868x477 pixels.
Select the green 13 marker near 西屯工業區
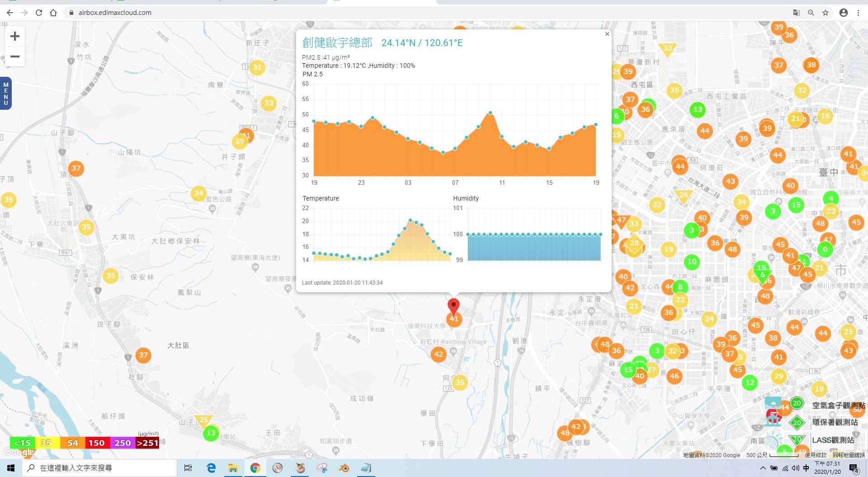coord(698,109)
